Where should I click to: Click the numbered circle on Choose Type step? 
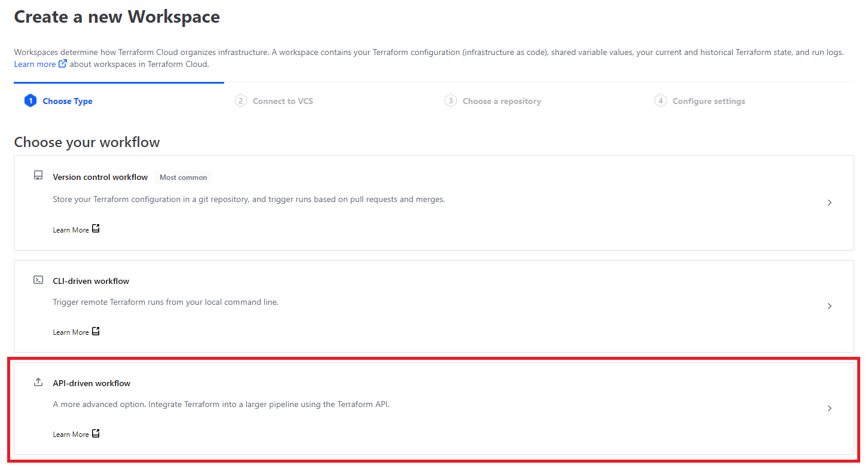[x=30, y=100]
